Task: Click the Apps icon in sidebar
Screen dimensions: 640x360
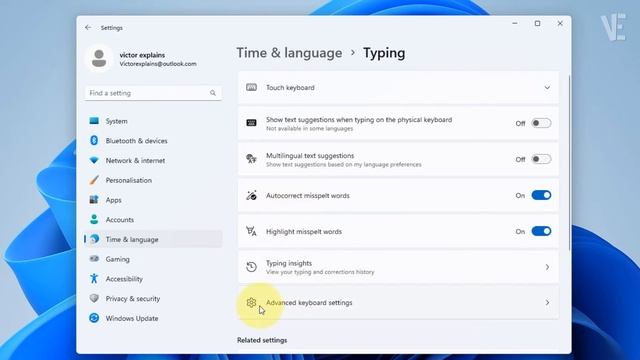Action: tap(94, 200)
